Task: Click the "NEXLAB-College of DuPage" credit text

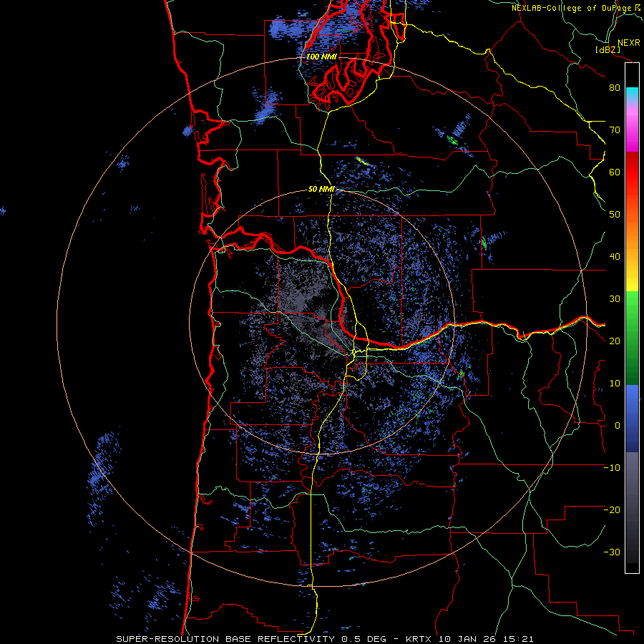Action: pyautogui.click(x=572, y=8)
